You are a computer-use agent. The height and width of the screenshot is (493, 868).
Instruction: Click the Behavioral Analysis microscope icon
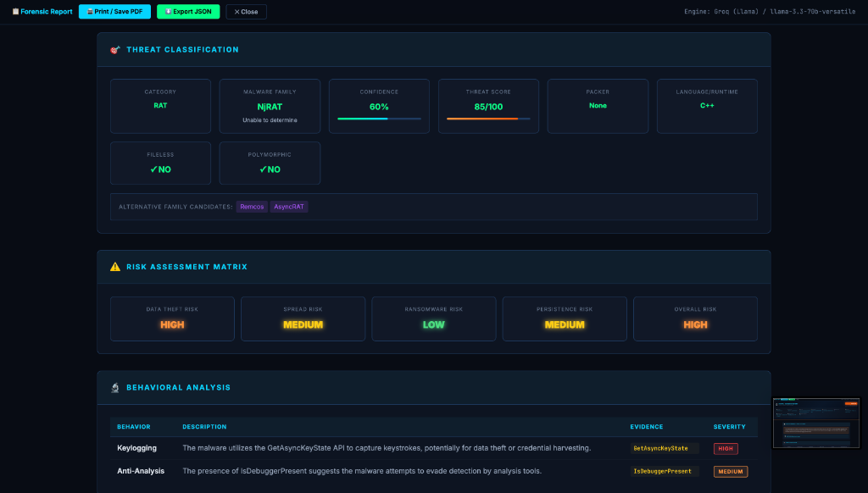tap(115, 388)
